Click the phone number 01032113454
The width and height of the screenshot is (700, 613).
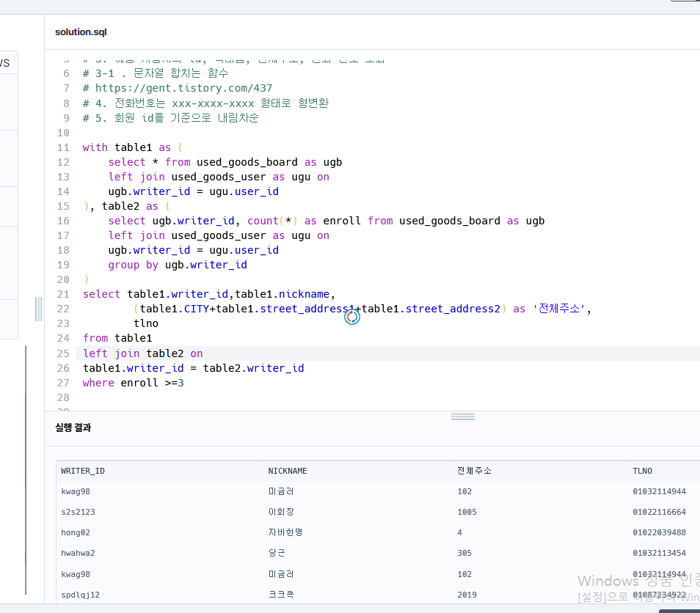click(659, 553)
